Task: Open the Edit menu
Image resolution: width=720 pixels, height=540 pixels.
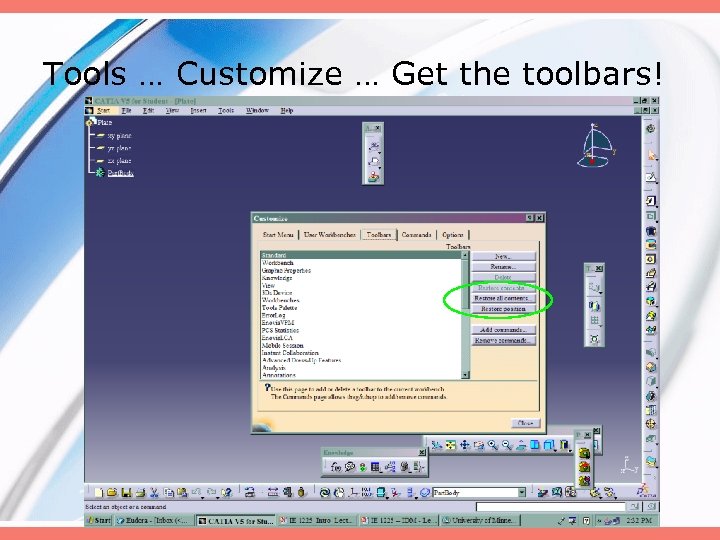Action: click(148, 111)
